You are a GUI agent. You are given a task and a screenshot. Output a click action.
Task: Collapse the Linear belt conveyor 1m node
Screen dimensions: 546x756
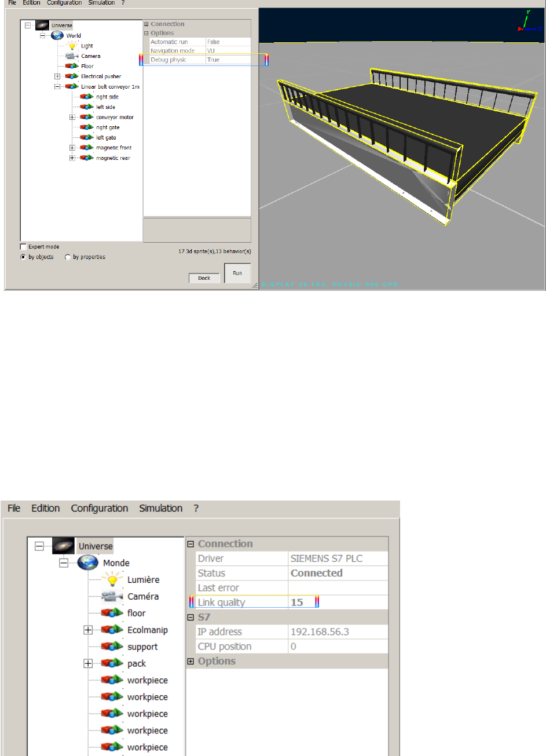pyautogui.click(x=57, y=86)
